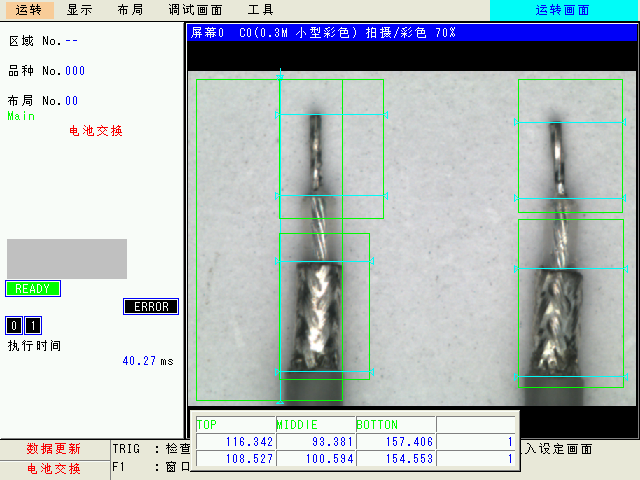Click the gray overall judgment box

click(x=67, y=259)
